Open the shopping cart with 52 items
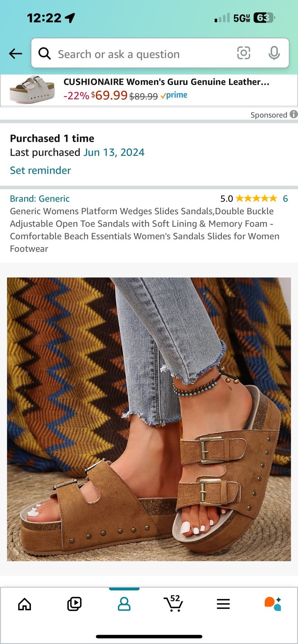 coord(174,603)
